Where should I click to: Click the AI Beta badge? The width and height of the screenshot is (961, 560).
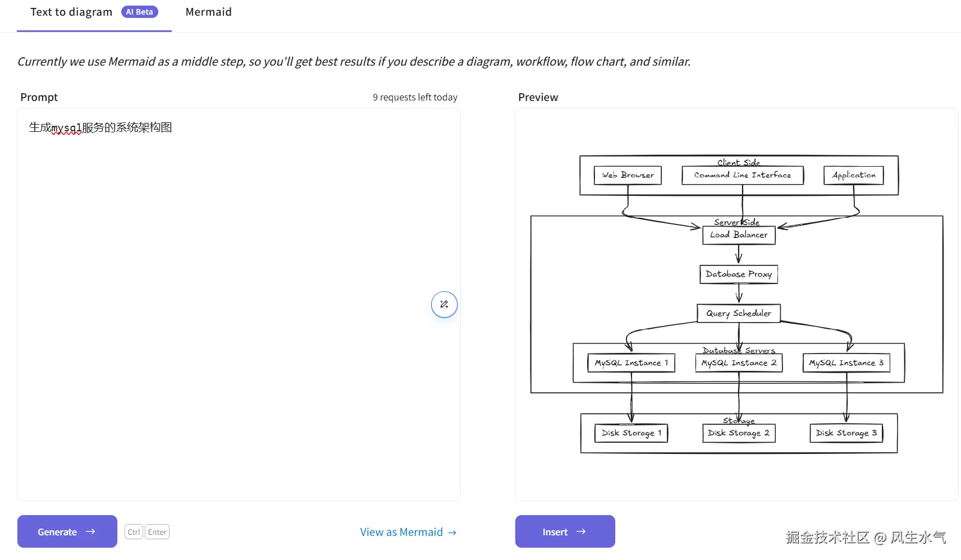[139, 12]
